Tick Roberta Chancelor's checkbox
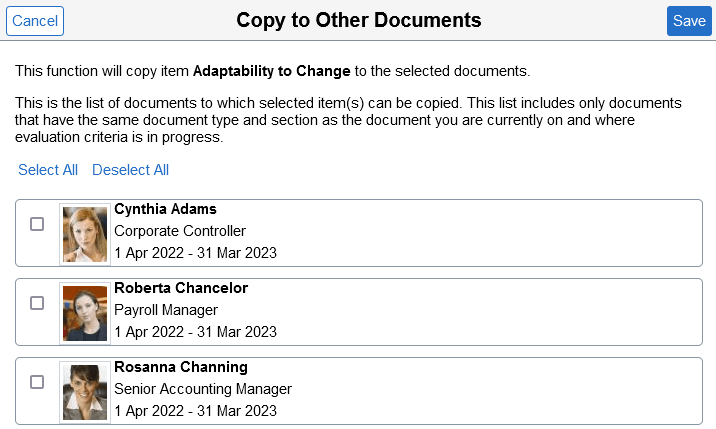716x429 pixels. click(37, 303)
